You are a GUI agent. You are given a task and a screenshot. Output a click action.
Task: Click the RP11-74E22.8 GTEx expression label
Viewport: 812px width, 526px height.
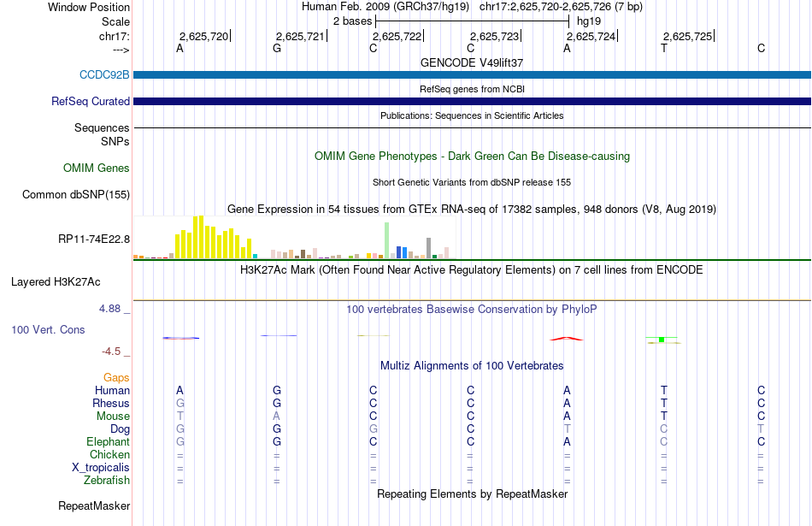coord(94,239)
